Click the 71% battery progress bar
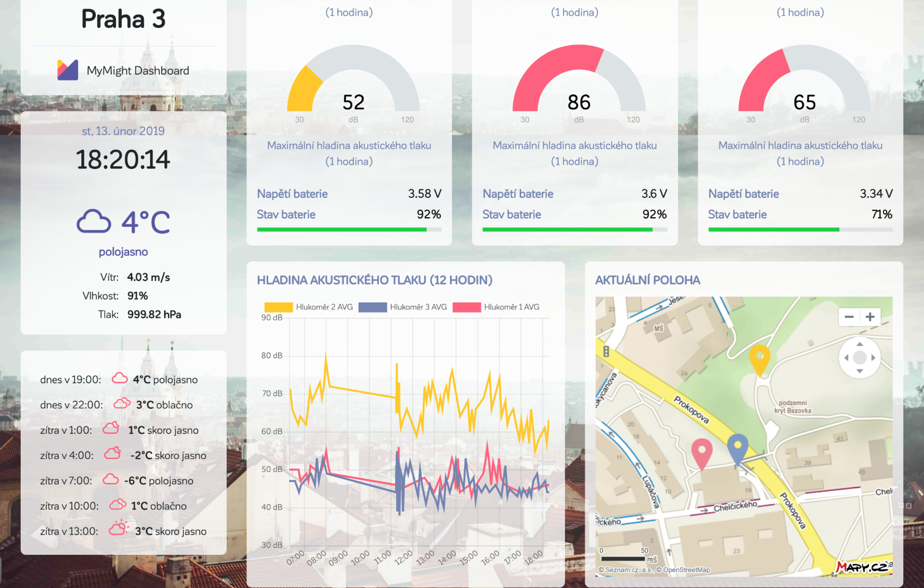924x588 pixels. tap(800, 230)
